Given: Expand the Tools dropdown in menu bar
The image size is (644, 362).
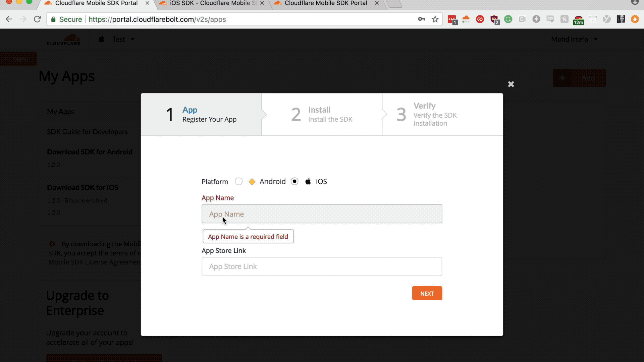Looking at the screenshot, I should click(x=122, y=39).
